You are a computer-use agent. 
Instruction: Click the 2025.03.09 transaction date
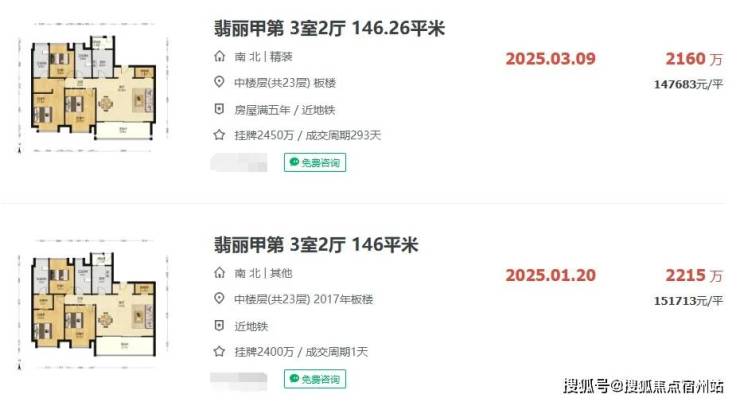[551, 59]
